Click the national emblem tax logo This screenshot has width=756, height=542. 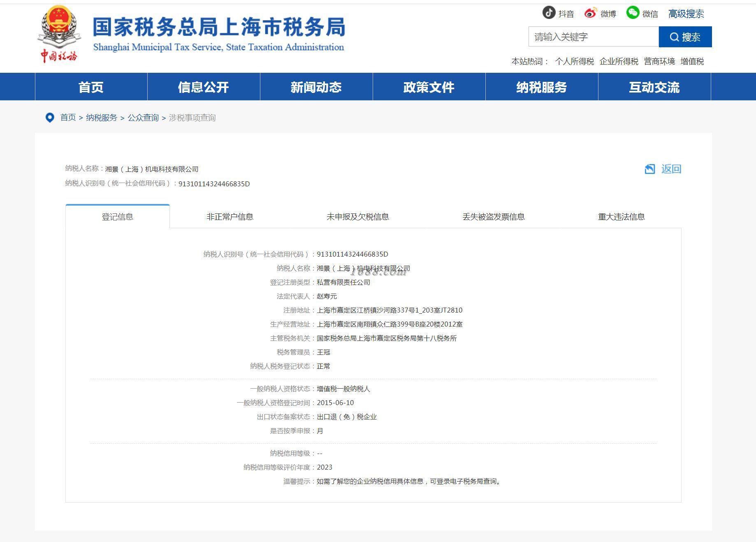[x=59, y=34]
